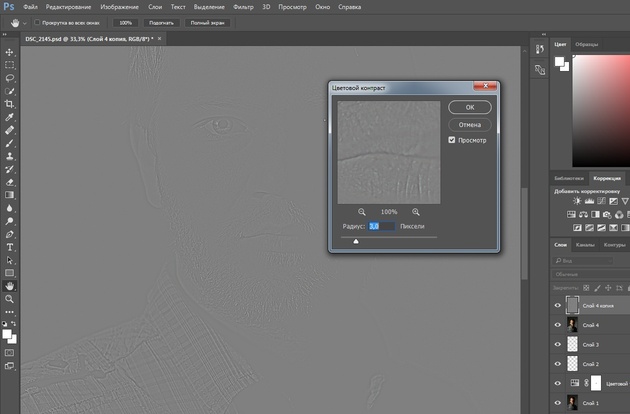Image resolution: width=630 pixels, height=414 pixels.
Task: Open the Hand tool preset dropdown arrow
Action: [x=24, y=21]
